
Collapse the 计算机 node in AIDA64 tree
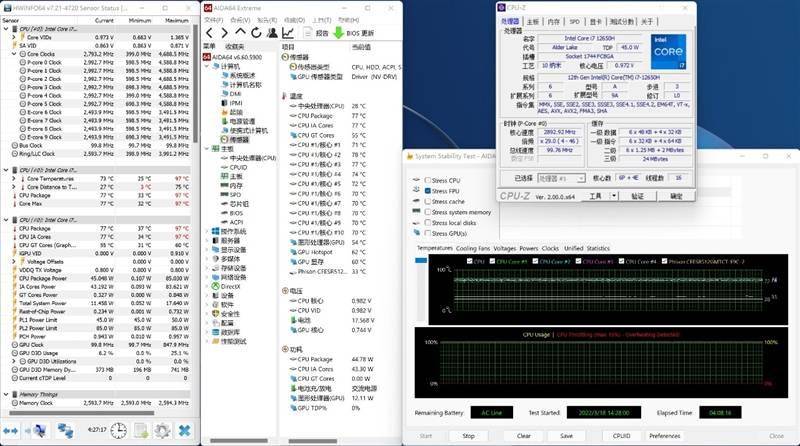[x=207, y=66]
